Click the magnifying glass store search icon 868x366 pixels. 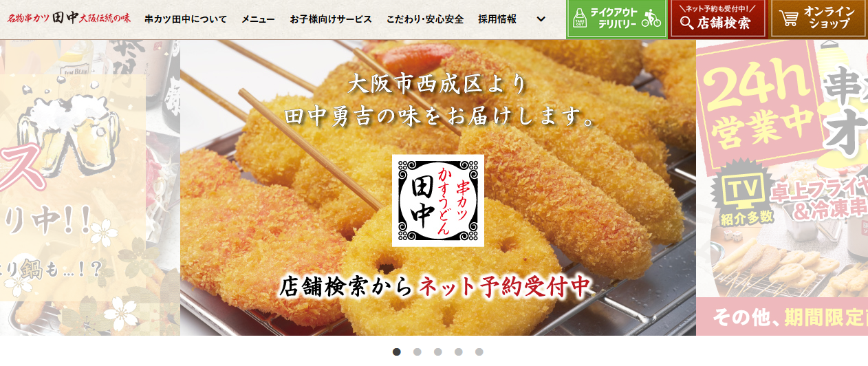(x=686, y=23)
